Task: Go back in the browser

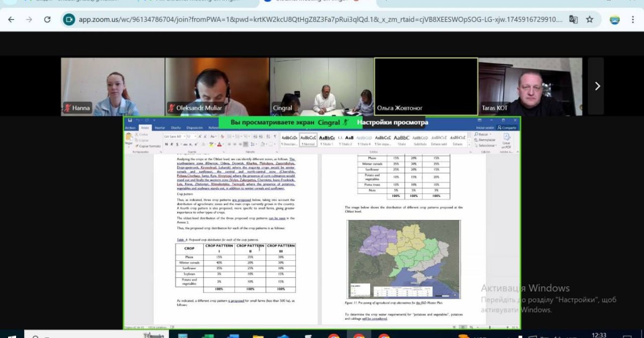Action: tap(11, 20)
